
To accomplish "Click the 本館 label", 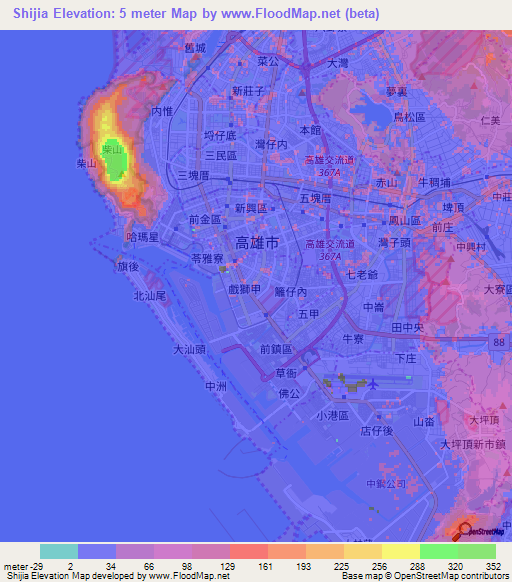I will click(310, 130).
